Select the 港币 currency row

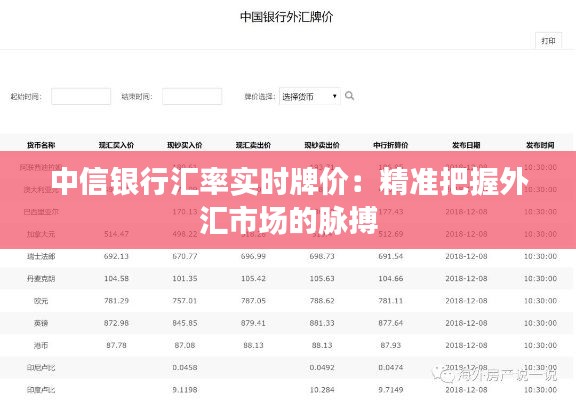point(288,345)
